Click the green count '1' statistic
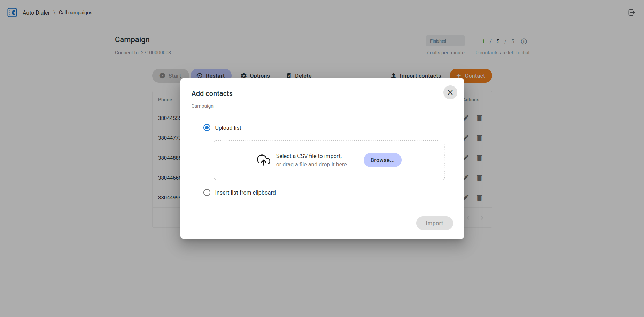The width and height of the screenshot is (644, 317). (483, 41)
